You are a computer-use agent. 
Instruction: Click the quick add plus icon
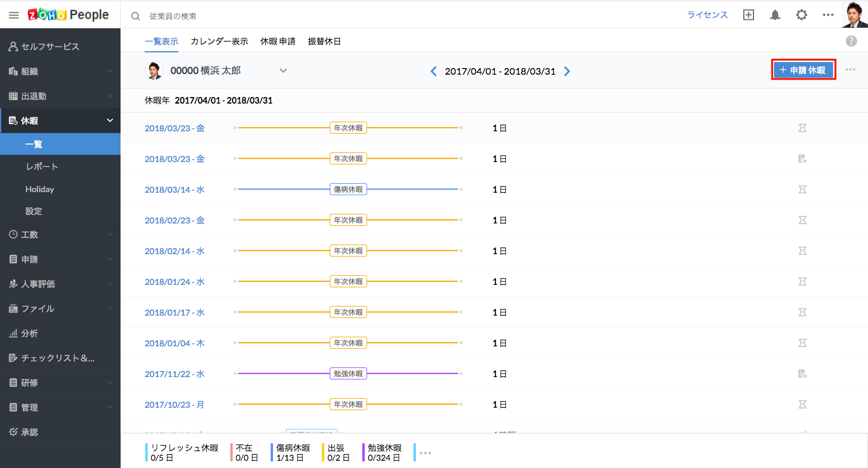click(749, 15)
